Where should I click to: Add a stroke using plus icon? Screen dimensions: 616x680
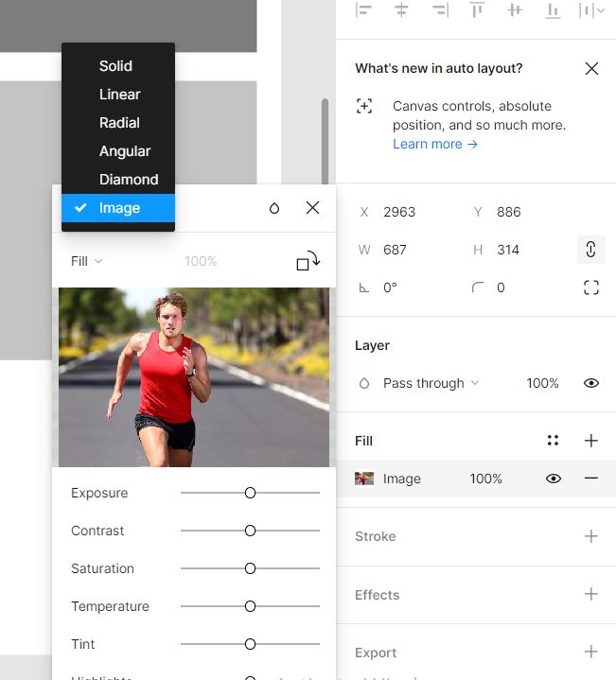coord(591,536)
